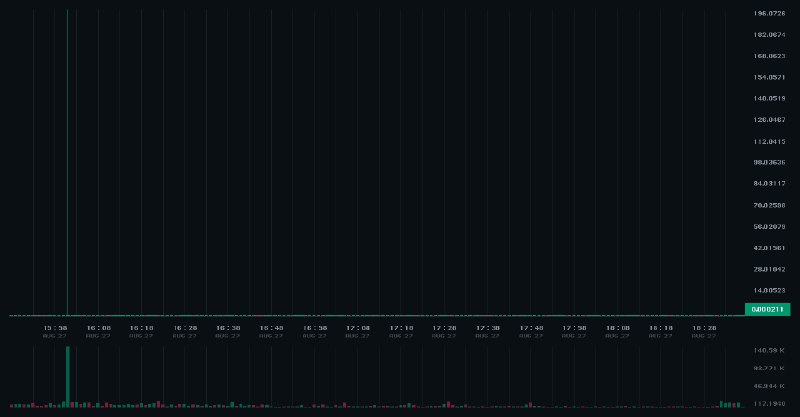The width and height of the screenshot is (800, 417).
Task: Click the 42.01561 price axis label
Action: [769, 248]
